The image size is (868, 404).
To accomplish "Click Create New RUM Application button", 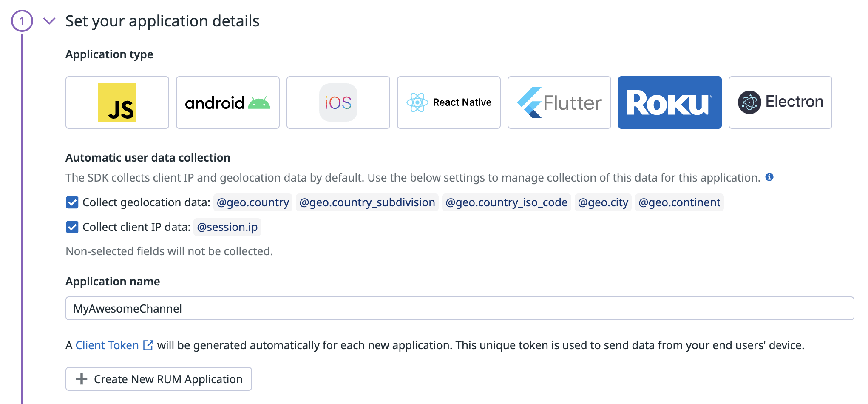I will 159,379.
